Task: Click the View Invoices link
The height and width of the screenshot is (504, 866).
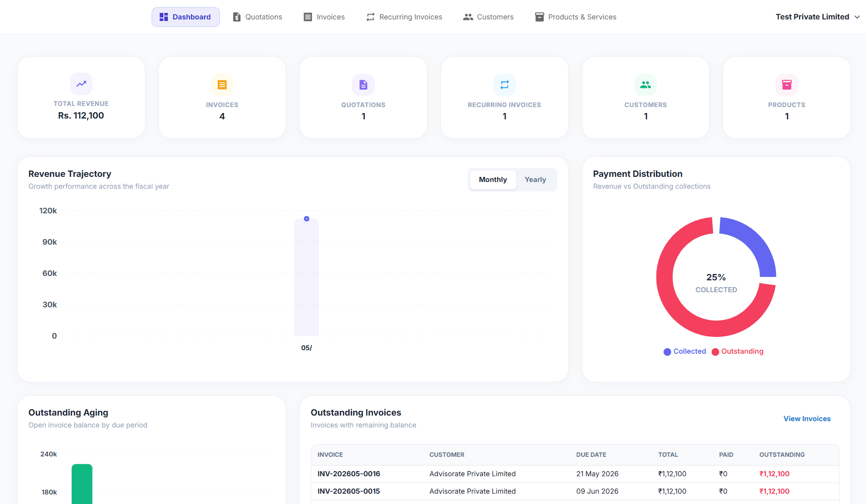Action: [x=807, y=419]
